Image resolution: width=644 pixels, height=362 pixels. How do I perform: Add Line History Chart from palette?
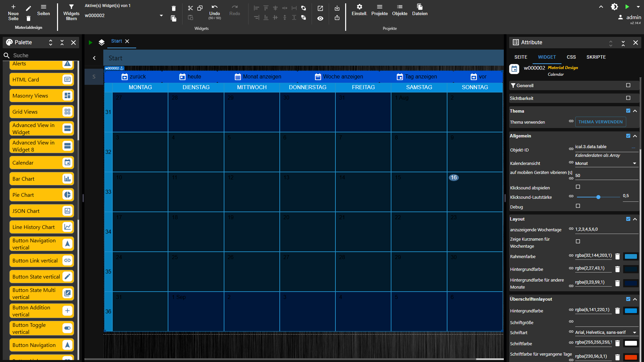click(x=42, y=227)
